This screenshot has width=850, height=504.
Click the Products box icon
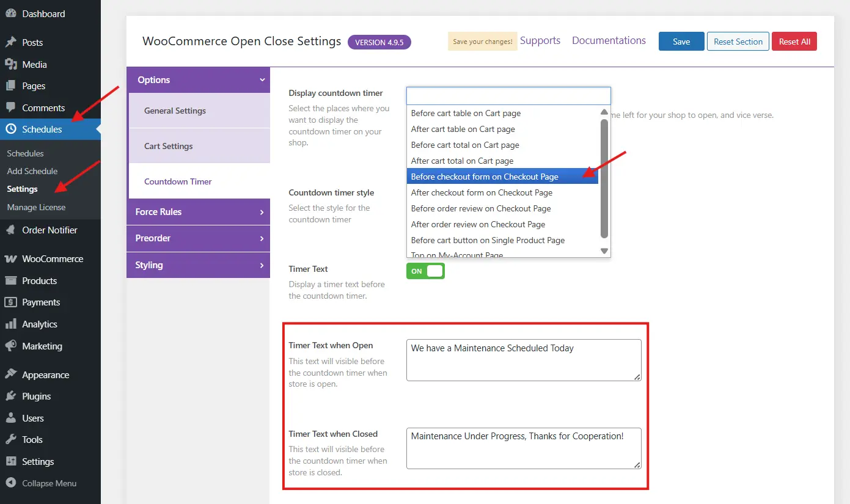pos(10,281)
